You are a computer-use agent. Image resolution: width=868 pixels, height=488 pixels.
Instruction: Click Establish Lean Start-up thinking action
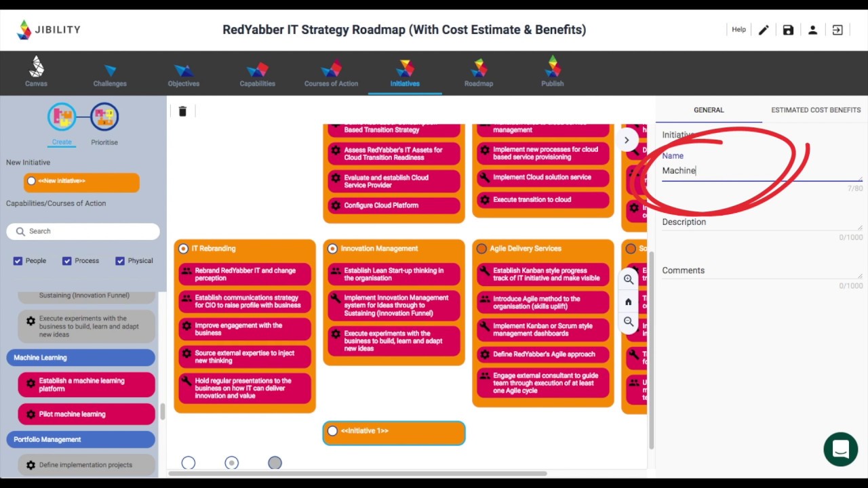pyautogui.click(x=394, y=274)
